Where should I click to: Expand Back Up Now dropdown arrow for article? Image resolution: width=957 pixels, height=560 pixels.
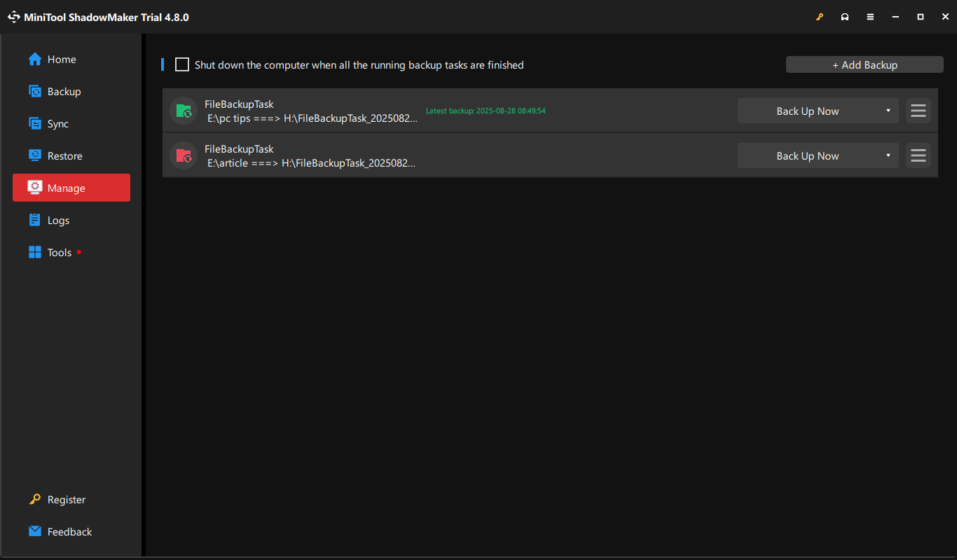888,155
